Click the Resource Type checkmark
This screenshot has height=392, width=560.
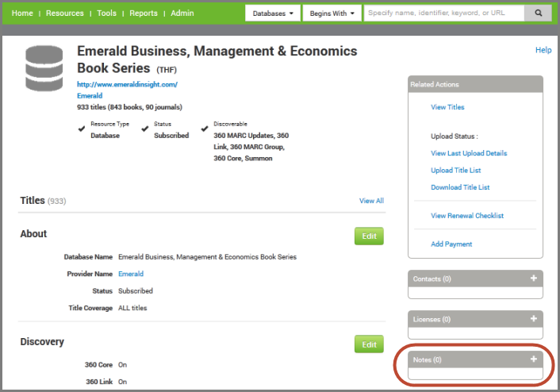point(82,129)
